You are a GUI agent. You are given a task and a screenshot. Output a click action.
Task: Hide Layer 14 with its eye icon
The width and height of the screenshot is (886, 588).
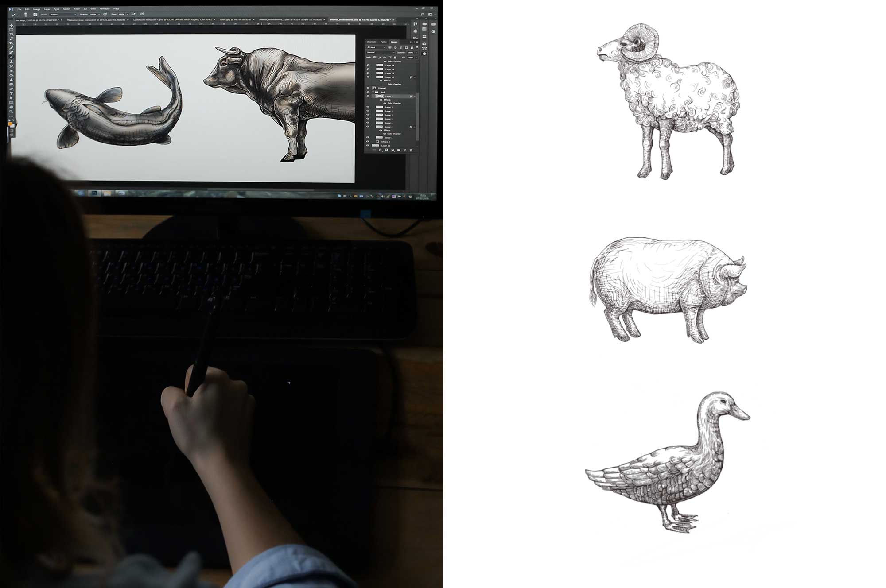(x=368, y=65)
